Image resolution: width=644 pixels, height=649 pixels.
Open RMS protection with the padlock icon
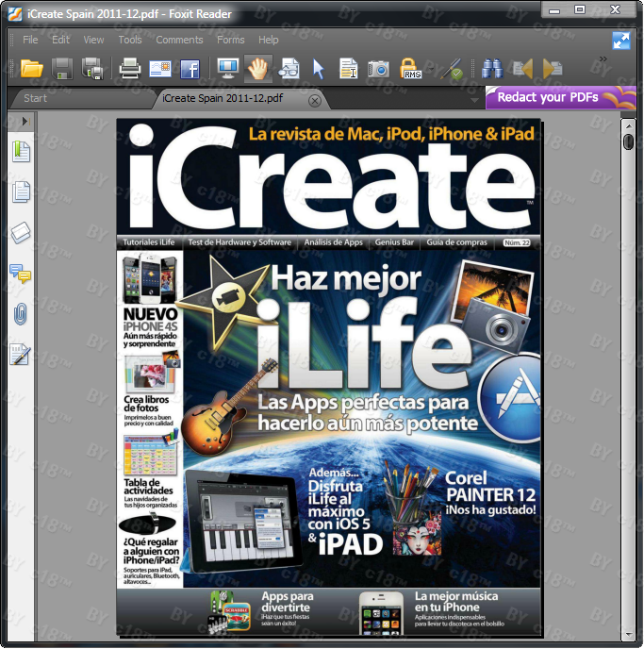[x=410, y=69]
